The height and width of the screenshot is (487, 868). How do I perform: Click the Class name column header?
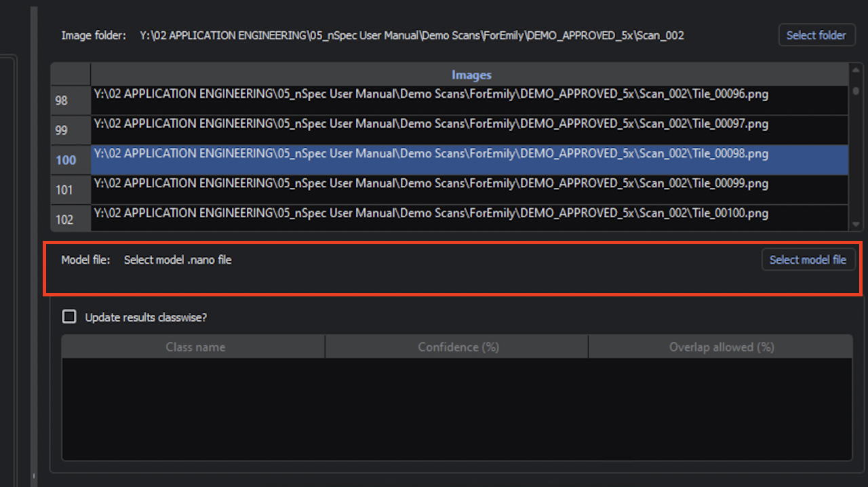[x=195, y=347]
